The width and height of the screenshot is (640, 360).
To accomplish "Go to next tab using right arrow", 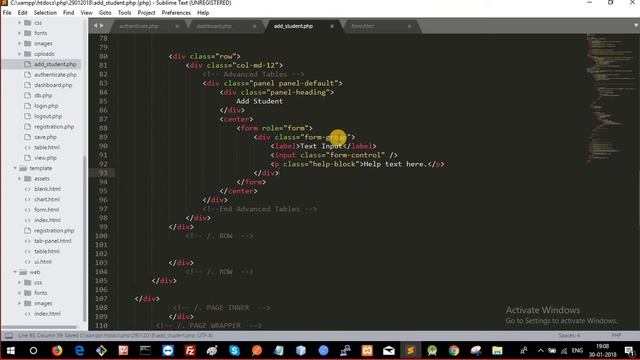I will coord(102,26).
